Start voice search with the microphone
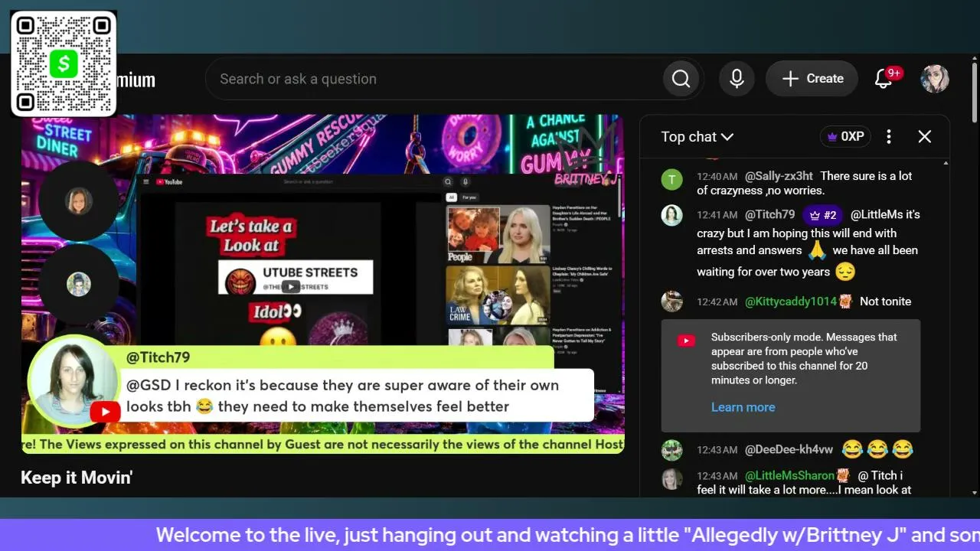This screenshot has height=551, width=980. click(x=737, y=79)
